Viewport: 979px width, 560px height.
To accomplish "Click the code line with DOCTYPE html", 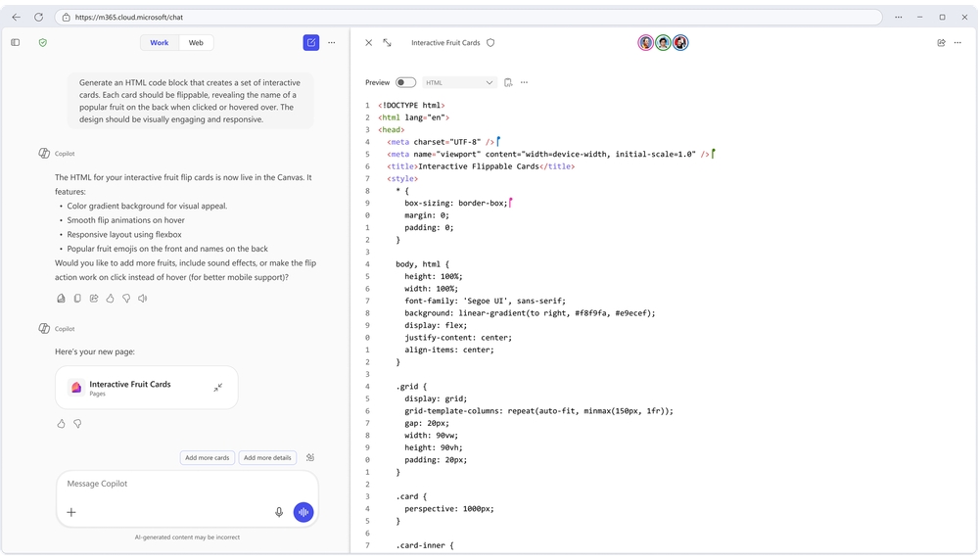I will point(411,106).
